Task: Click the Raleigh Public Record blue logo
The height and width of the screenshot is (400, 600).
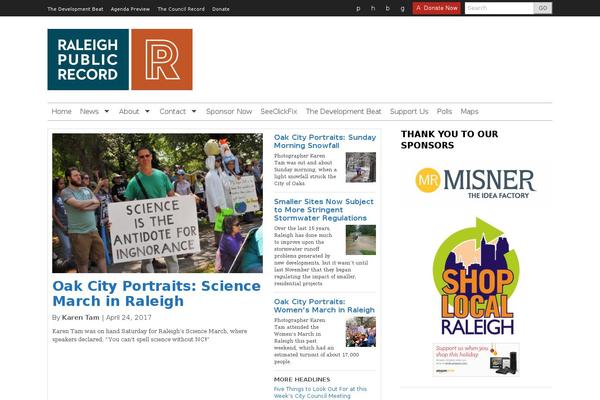Action: [x=88, y=59]
